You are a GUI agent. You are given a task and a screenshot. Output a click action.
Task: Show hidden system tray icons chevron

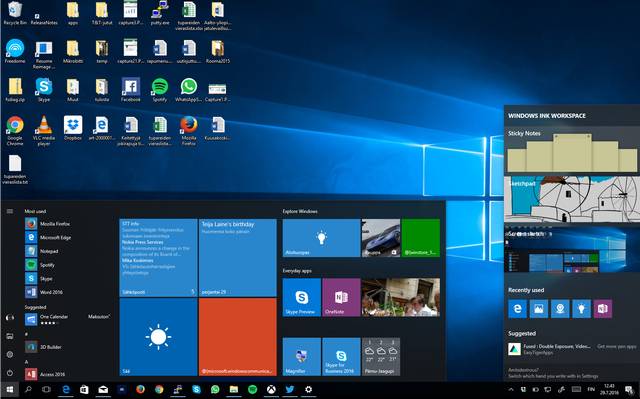[511, 390]
